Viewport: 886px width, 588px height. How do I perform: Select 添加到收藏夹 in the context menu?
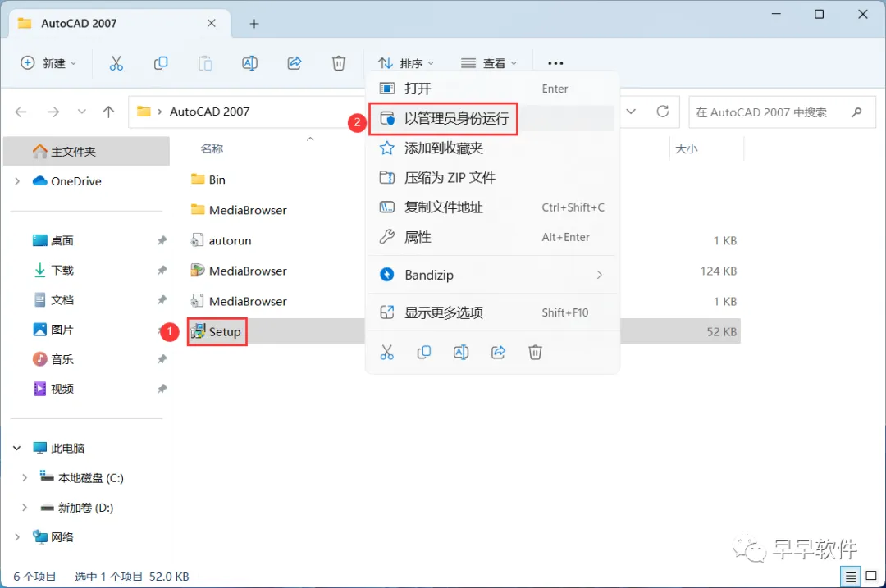pos(491,148)
